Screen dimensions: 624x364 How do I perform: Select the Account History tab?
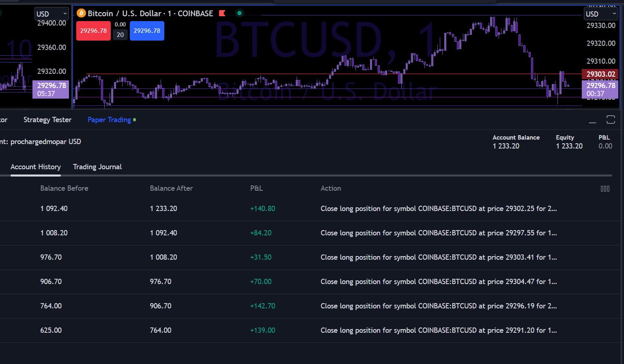pos(36,167)
